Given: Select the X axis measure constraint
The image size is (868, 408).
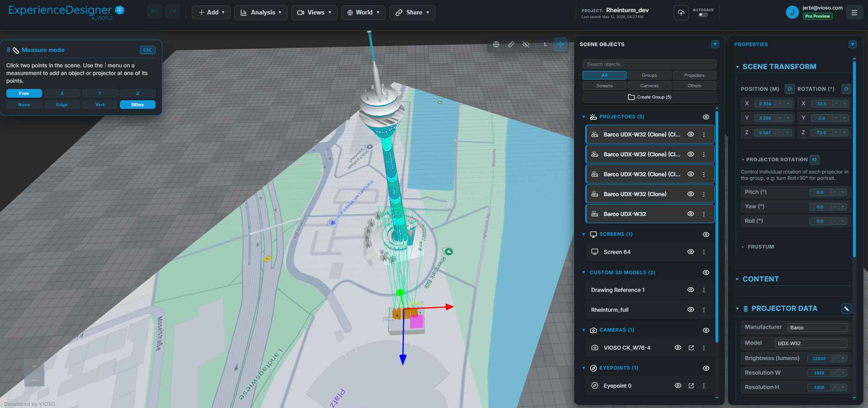Looking at the screenshot, I should [62, 93].
